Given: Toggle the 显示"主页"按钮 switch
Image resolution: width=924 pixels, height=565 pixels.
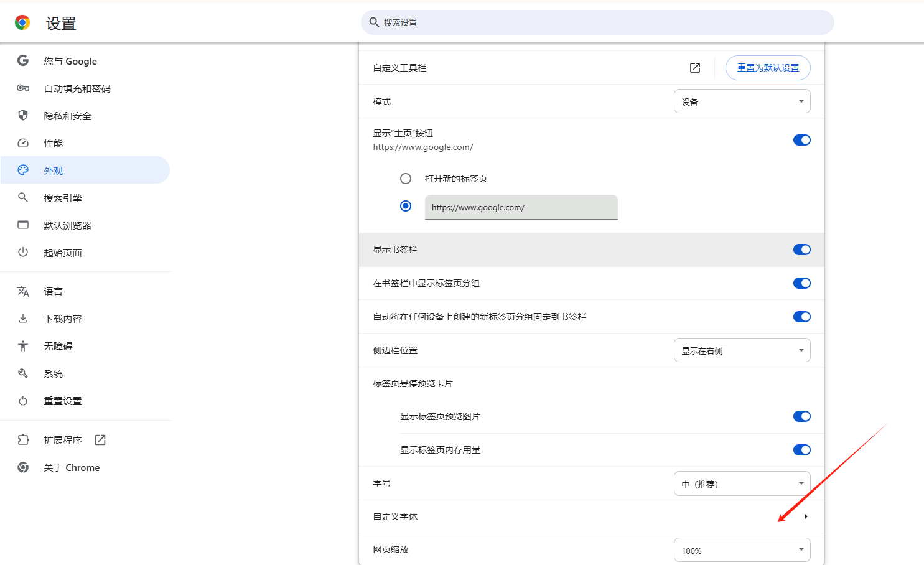Looking at the screenshot, I should point(802,140).
